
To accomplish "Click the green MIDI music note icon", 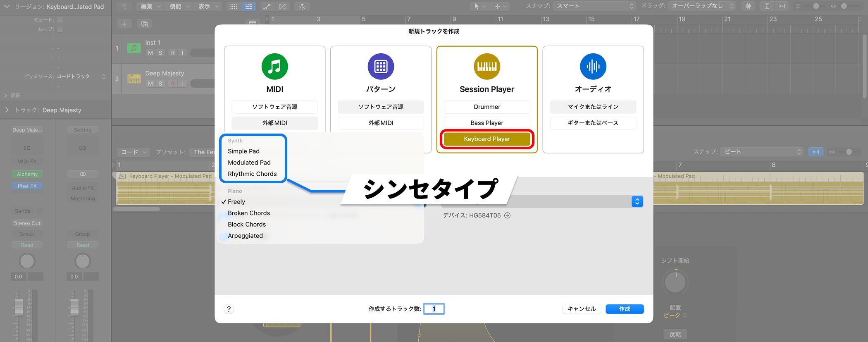I will (x=274, y=66).
